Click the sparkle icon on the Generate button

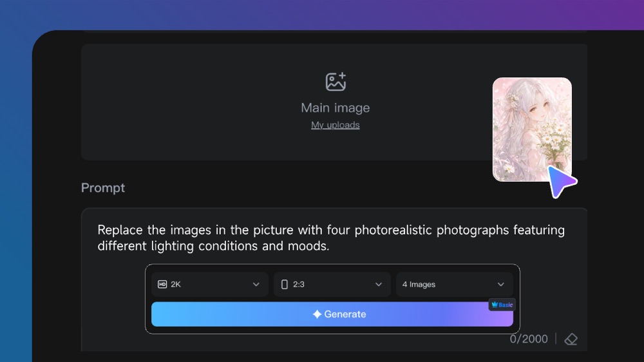tap(317, 314)
